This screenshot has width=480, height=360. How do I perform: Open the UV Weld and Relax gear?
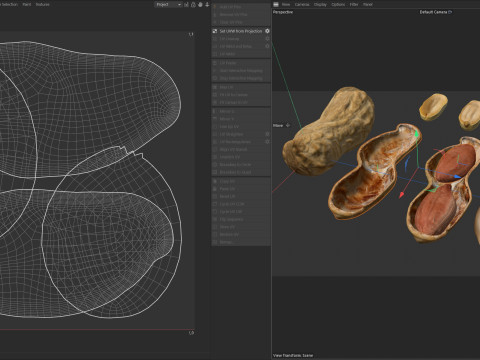pyautogui.click(x=267, y=46)
